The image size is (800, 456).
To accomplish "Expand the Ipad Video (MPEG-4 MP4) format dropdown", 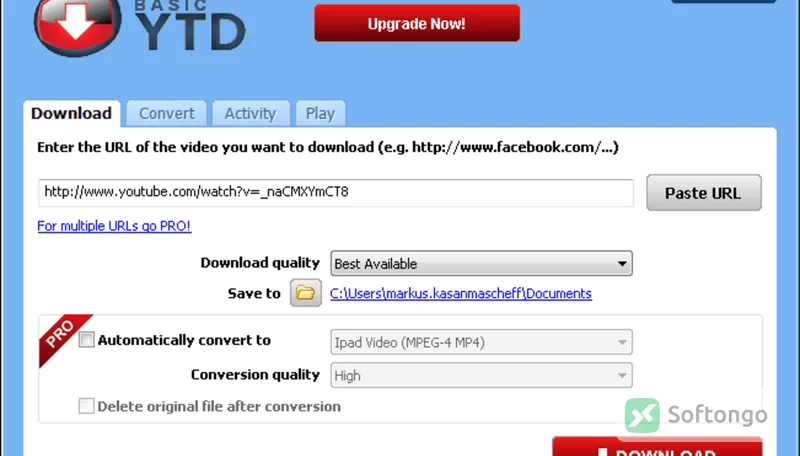I will coord(481,342).
